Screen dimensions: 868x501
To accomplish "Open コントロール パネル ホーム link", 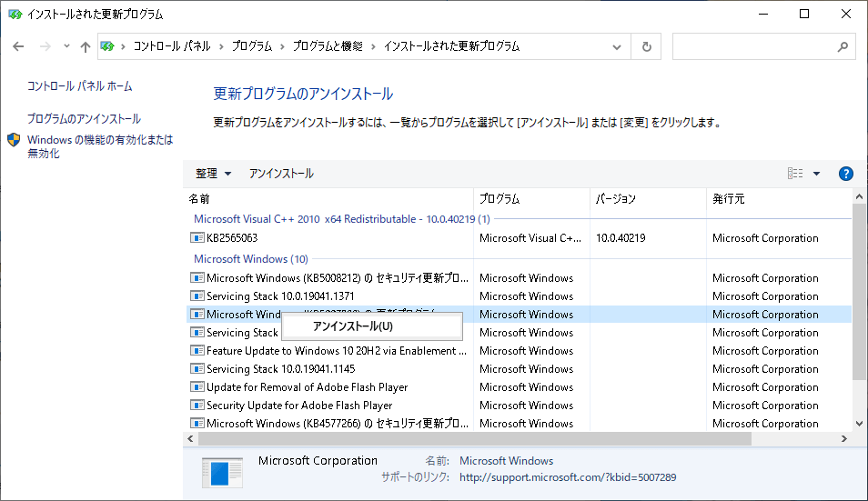I will click(x=80, y=86).
